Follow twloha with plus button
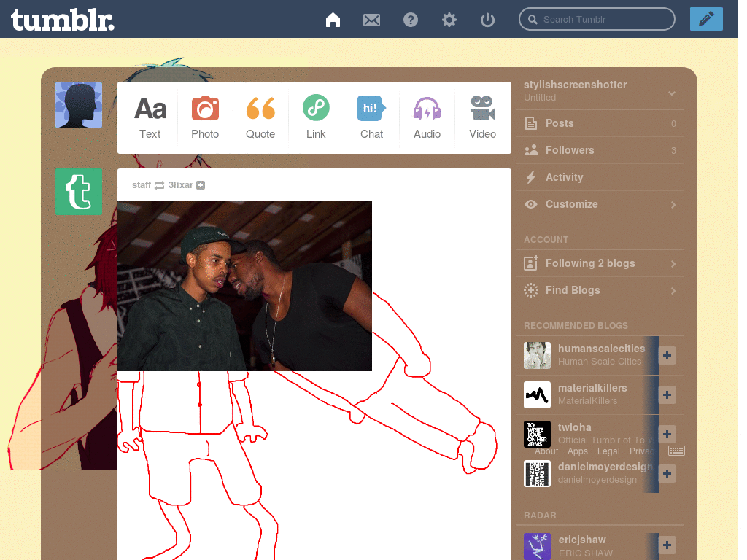The height and width of the screenshot is (560, 747). pyautogui.click(x=667, y=434)
